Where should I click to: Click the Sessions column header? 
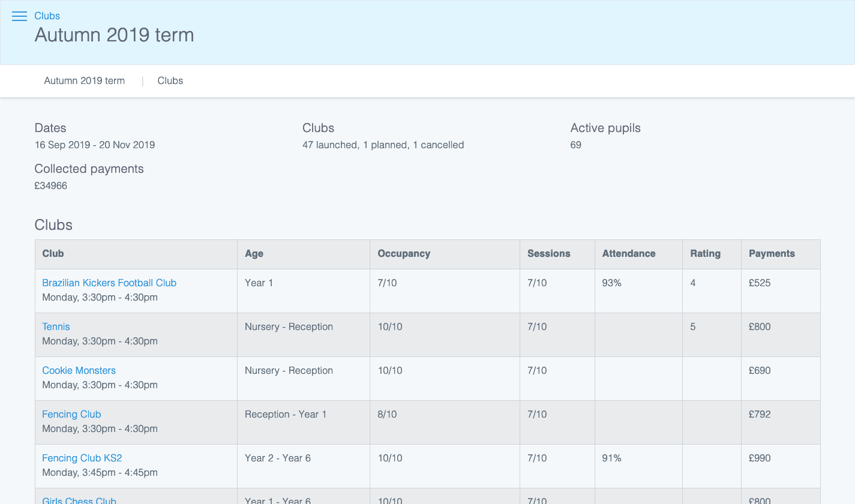(548, 254)
